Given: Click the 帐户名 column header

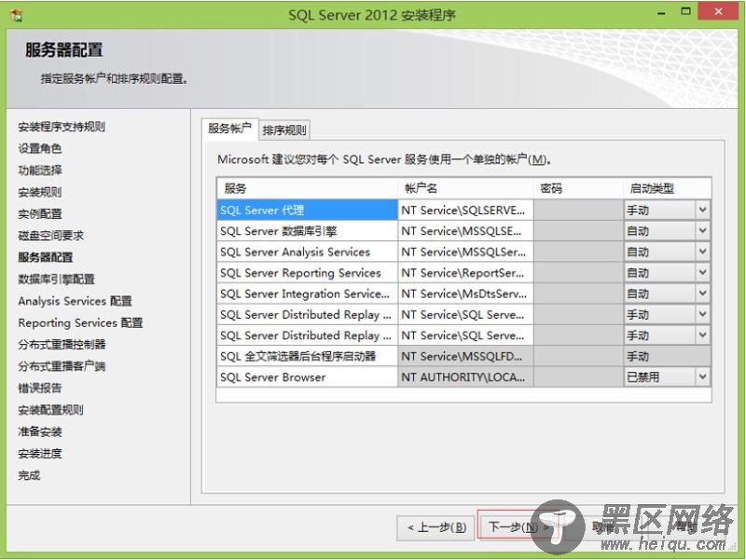Looking at the screenshot, I should [465, 188].
